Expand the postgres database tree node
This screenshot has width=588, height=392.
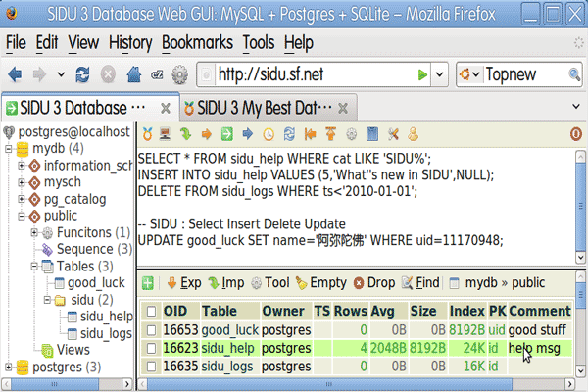tap(10, 367)
